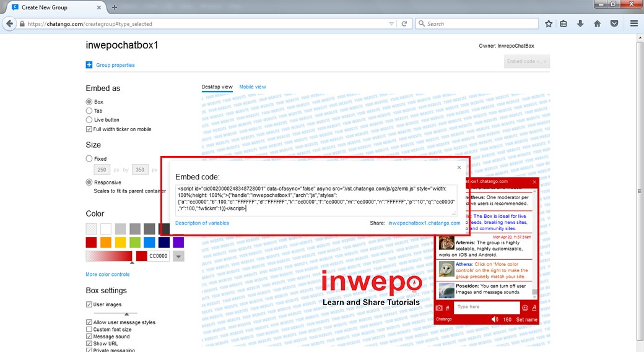
Task: Bookmark this page with star icon
Action: (x=549, y=24)
